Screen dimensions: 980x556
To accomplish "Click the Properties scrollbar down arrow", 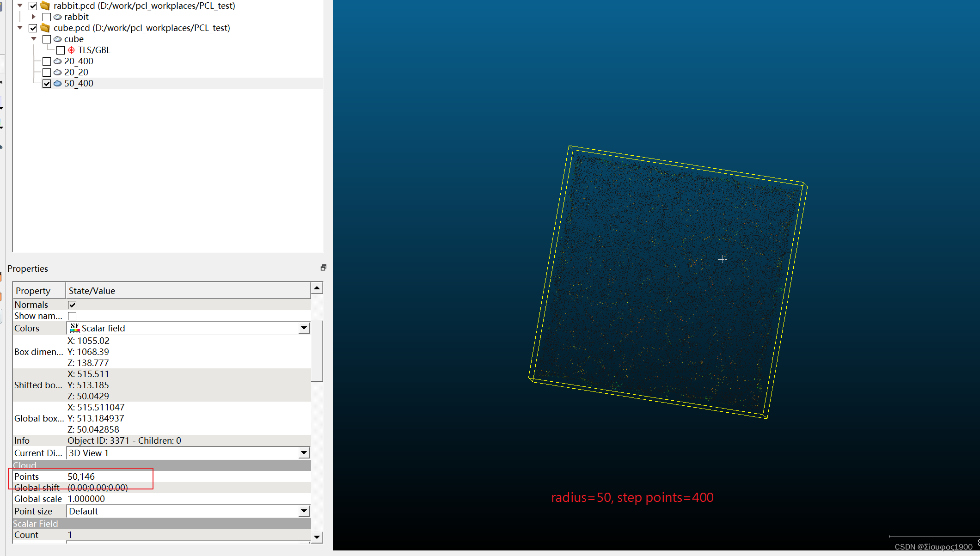I will coord(317,537).
